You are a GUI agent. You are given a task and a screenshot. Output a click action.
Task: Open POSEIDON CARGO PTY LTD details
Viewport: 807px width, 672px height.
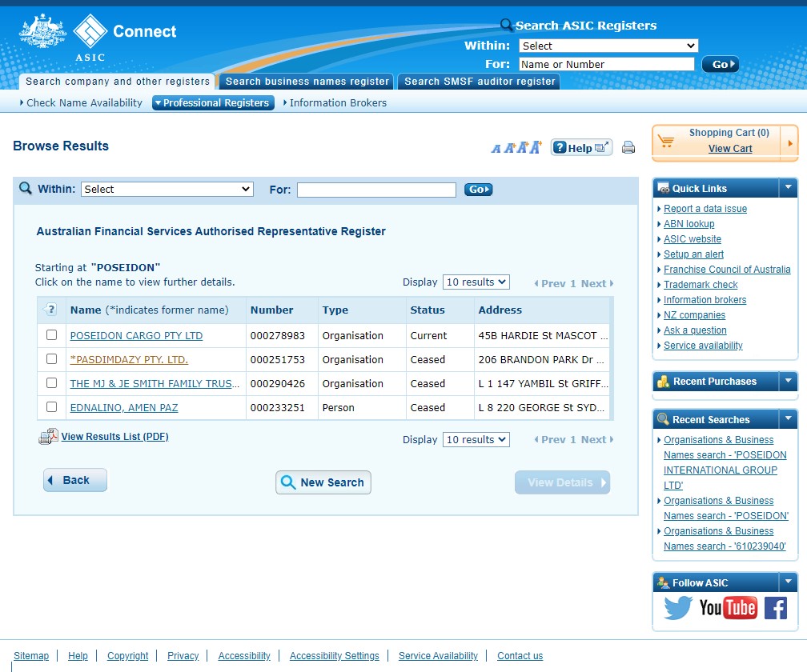point(136,335)
